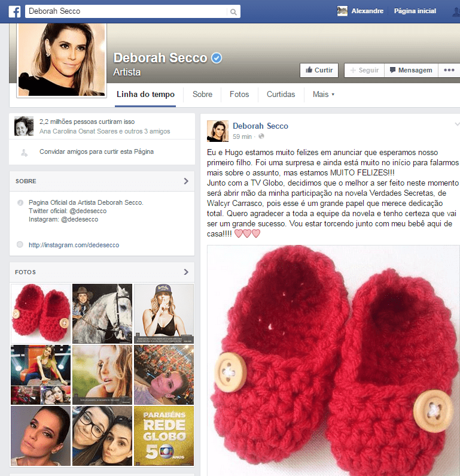Click the info icon in Sobre section
Viewport: 460px width, 476px height.
coord(20,203)
